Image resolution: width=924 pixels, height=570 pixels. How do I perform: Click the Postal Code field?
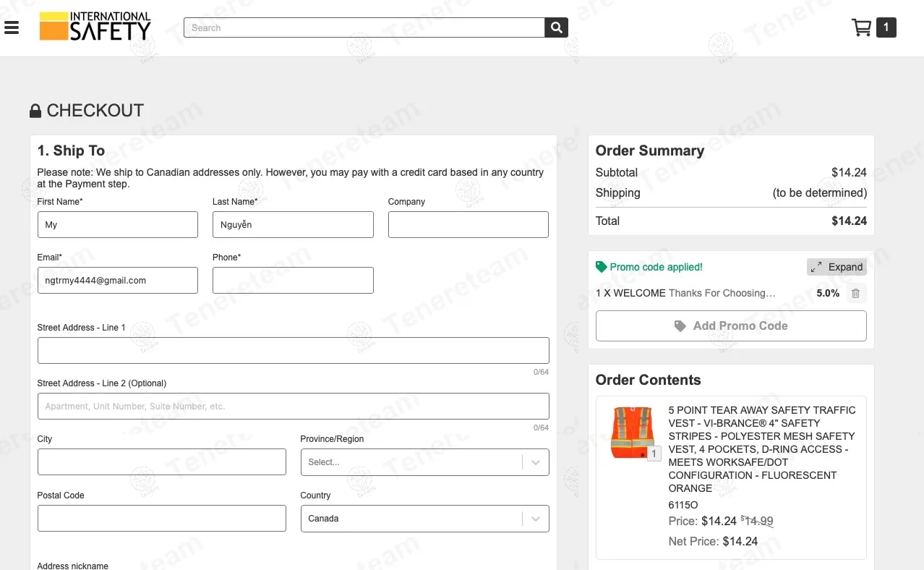(x=161, y=519)
